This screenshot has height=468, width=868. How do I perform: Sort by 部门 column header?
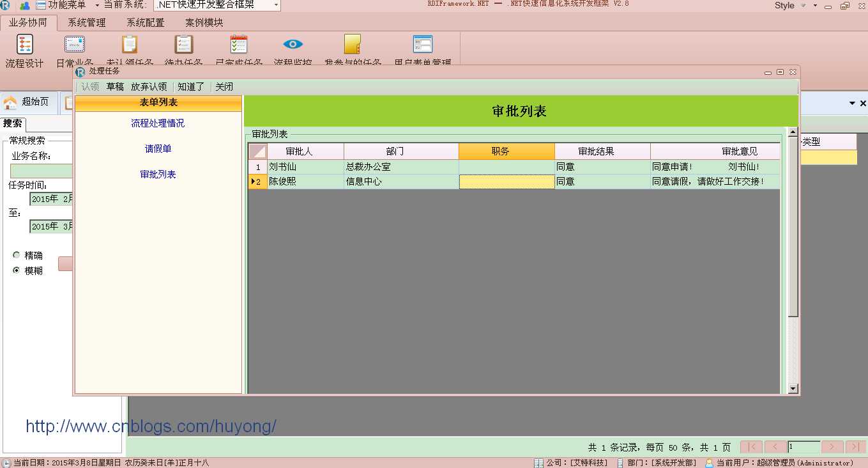coord(401,152)
